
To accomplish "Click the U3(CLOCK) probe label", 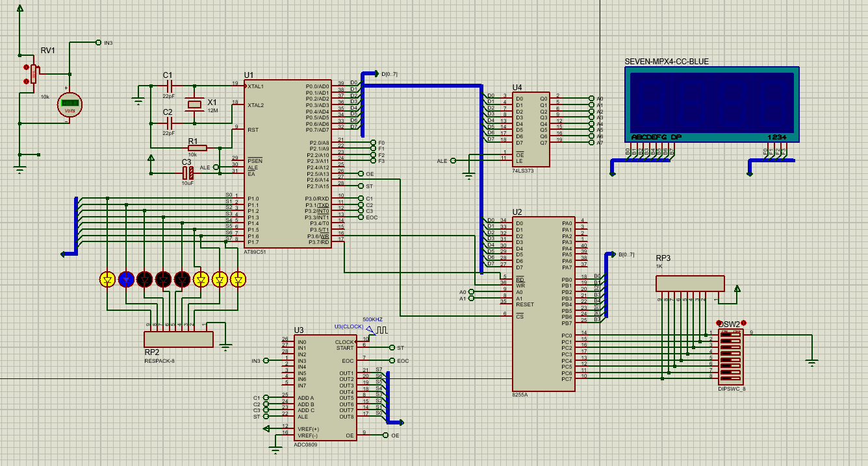I will (349, 326).
